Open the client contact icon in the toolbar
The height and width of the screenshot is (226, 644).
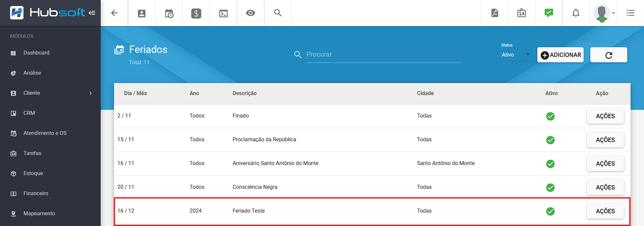[142, 13]
